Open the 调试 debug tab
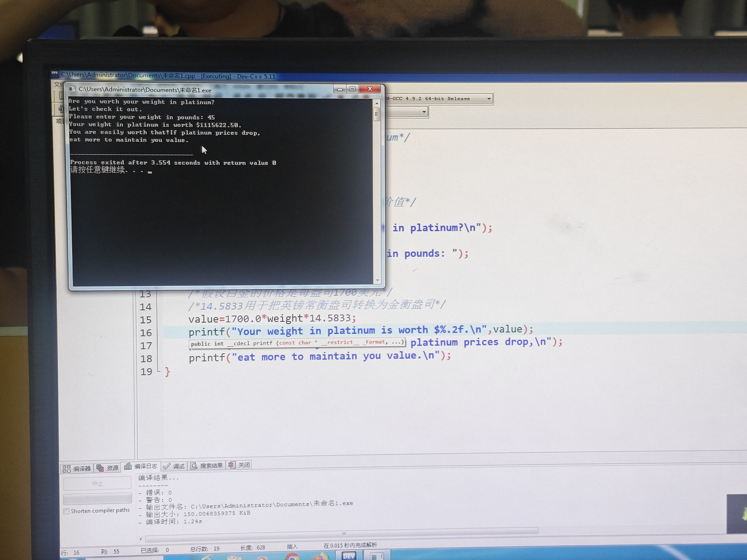This screenshot has height=560, width=747. coord(174,466)
